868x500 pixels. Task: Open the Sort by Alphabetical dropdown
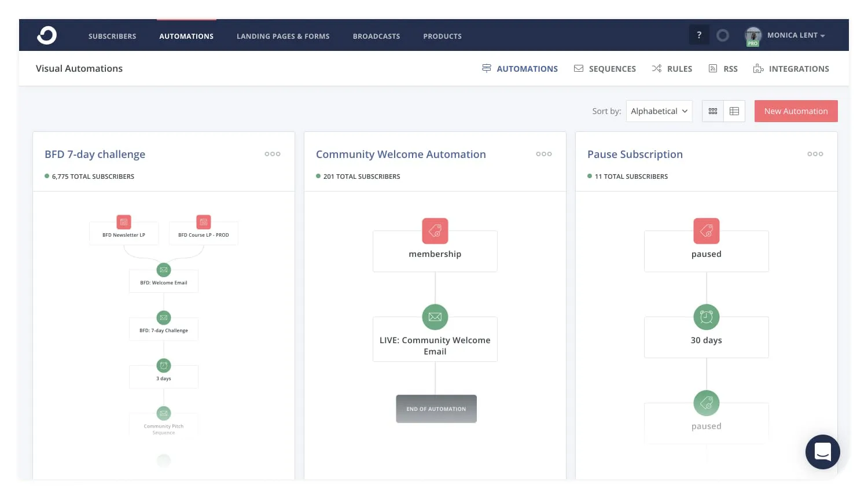(x=659, y=111)
